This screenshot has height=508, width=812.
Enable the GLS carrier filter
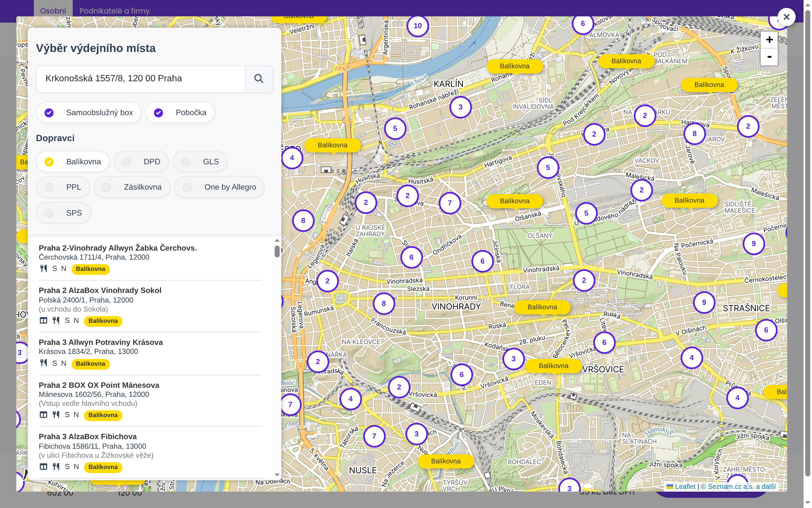click(200, 162)
